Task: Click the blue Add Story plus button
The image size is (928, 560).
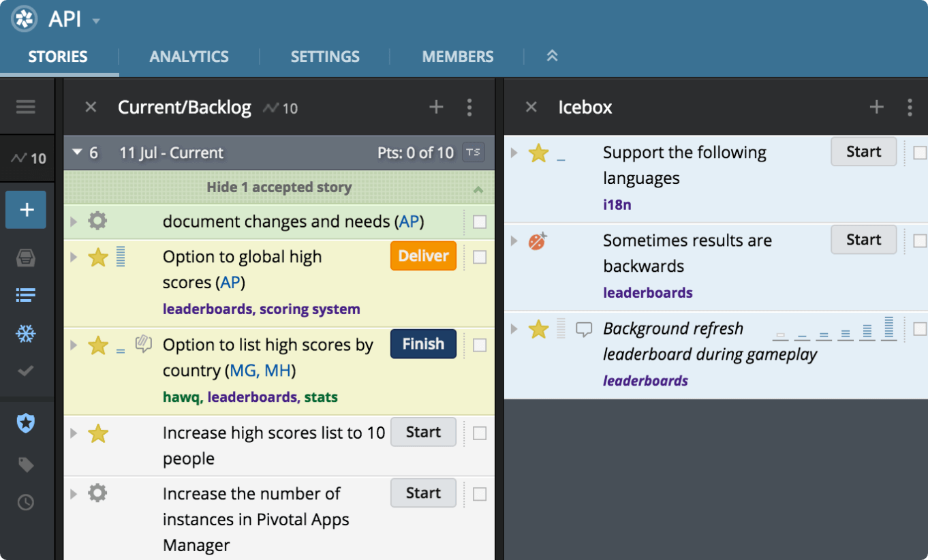Action: 26,210
